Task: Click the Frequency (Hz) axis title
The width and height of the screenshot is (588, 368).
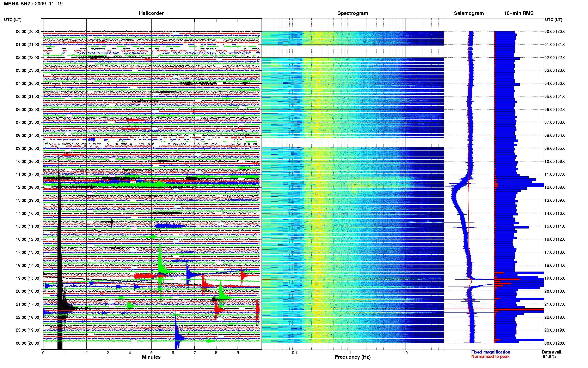Action: click(x=353, y=357)
